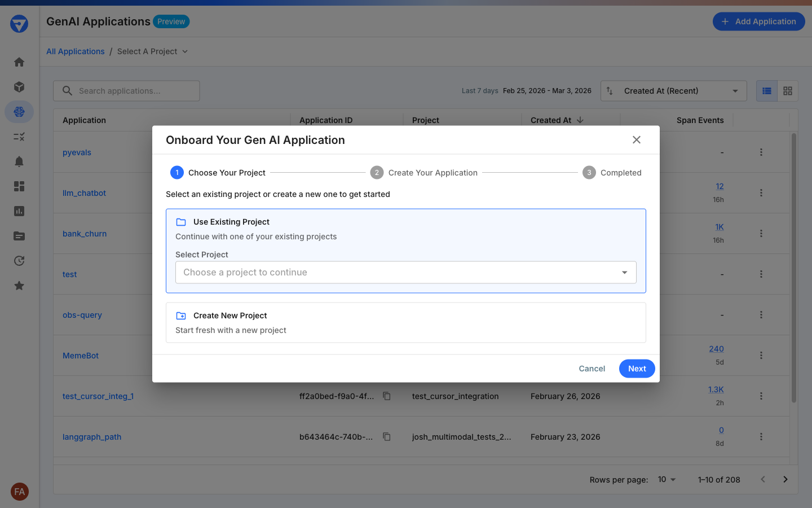Open the Home page from the sidebar

19,62
